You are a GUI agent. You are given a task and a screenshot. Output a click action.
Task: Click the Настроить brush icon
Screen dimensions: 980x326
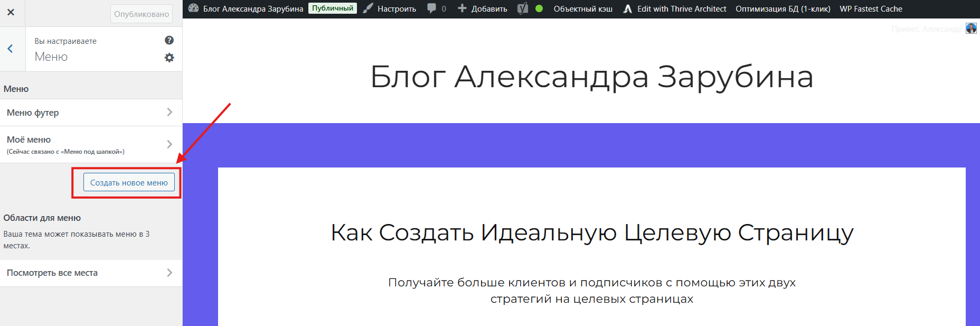[368, 8]
